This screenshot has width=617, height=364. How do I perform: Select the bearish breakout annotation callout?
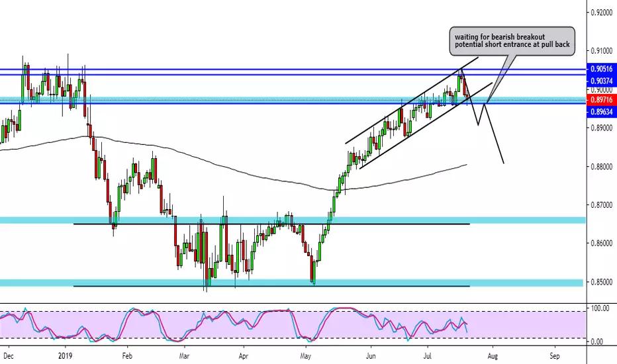click(x=512, y=41)
